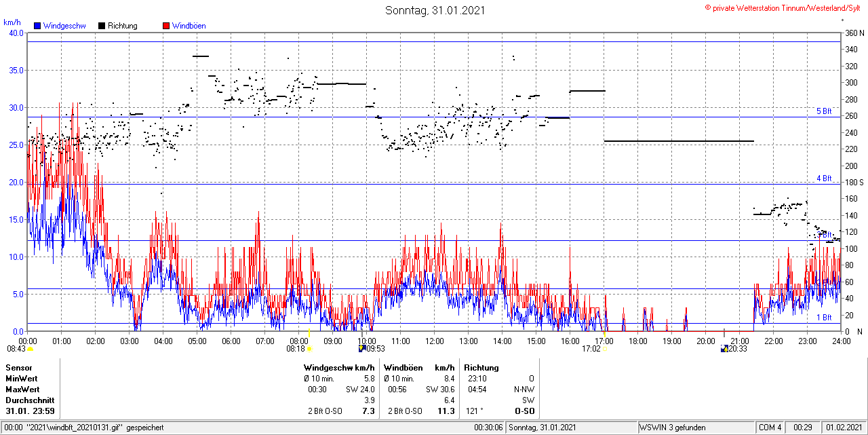Select the Windböen legend label above the chart
The image size is (868, 435).
[189, 26]
